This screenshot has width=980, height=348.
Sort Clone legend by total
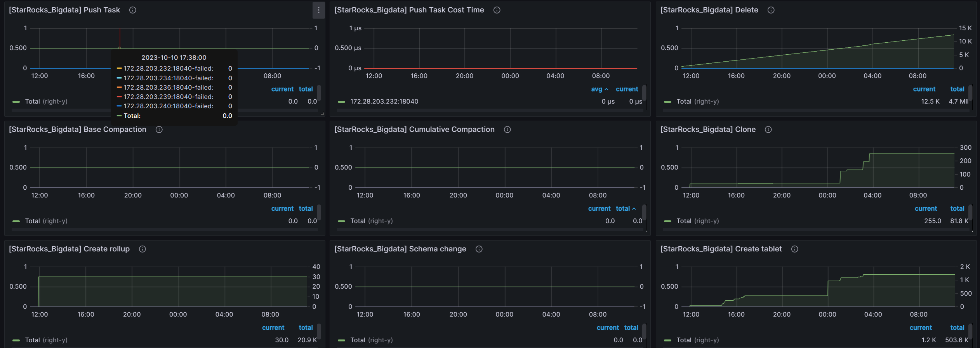[x=957, y=209]
